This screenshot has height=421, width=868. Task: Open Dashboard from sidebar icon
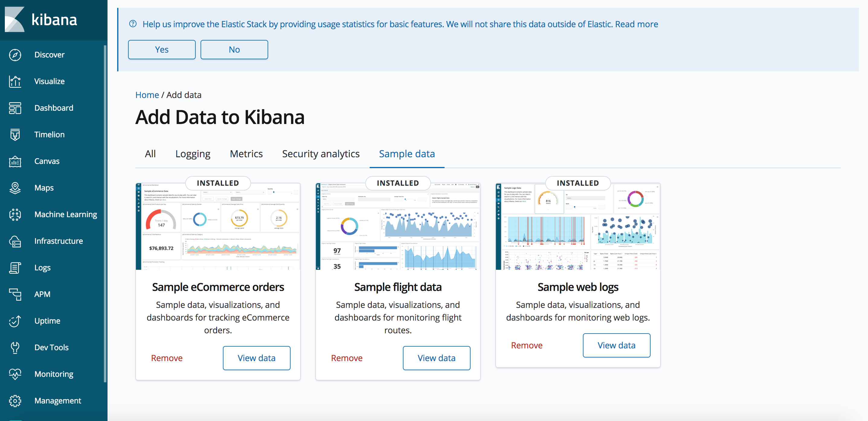coord(15,108)
